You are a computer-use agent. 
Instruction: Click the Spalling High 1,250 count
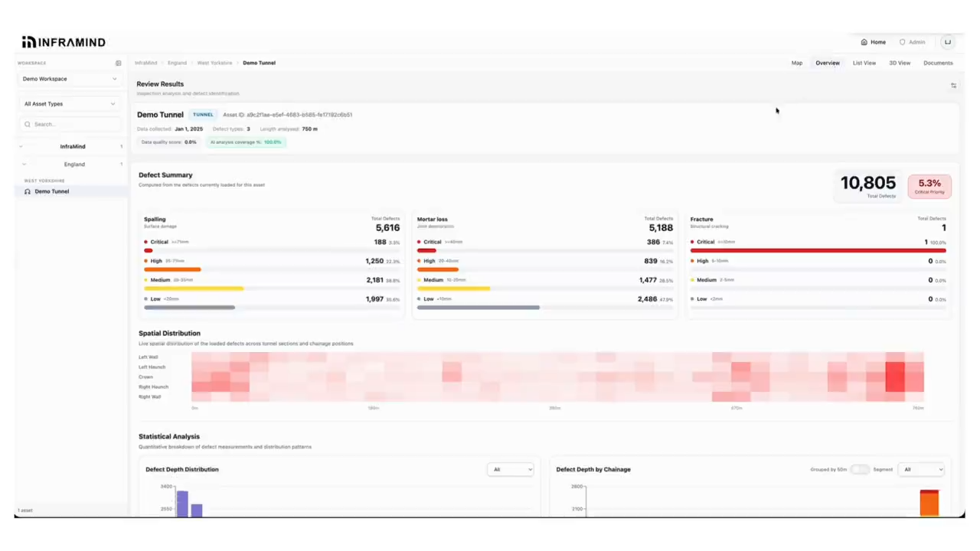[x=374, y=261]
